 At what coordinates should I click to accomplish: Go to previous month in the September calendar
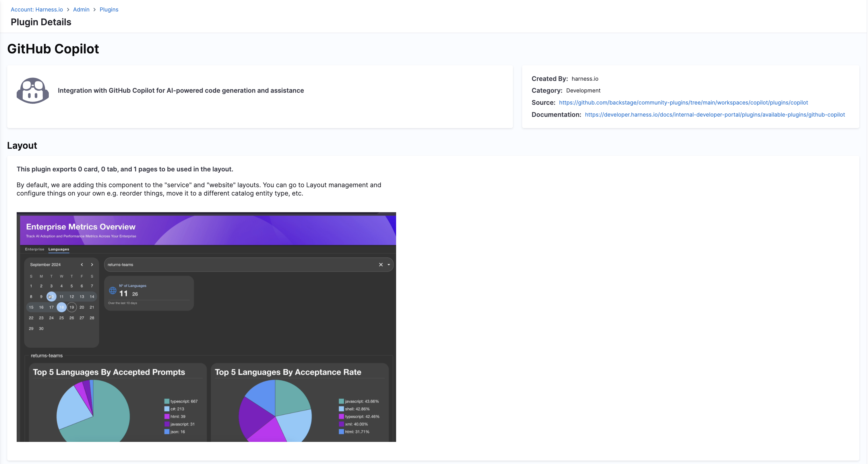(x=82, y=265)
